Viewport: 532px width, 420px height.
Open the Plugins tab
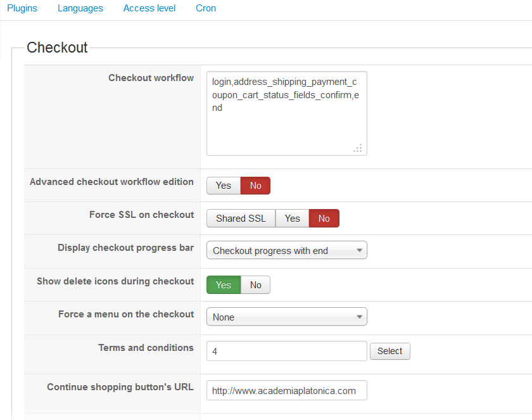(22, 8)
